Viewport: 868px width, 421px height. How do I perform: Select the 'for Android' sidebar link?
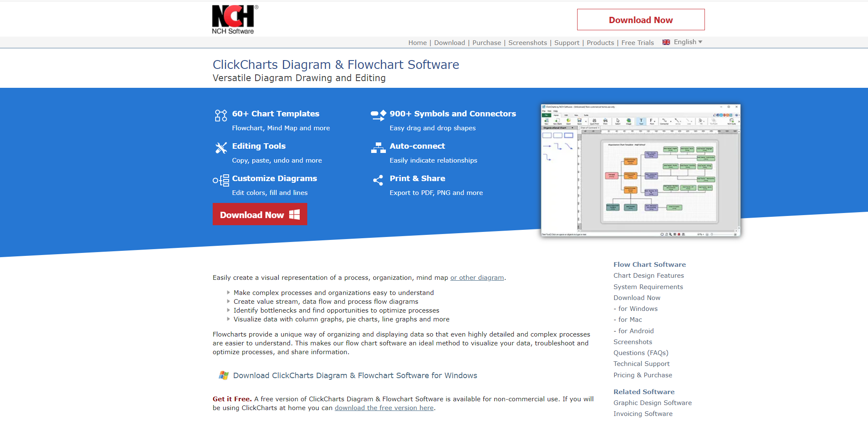[636, 331]
